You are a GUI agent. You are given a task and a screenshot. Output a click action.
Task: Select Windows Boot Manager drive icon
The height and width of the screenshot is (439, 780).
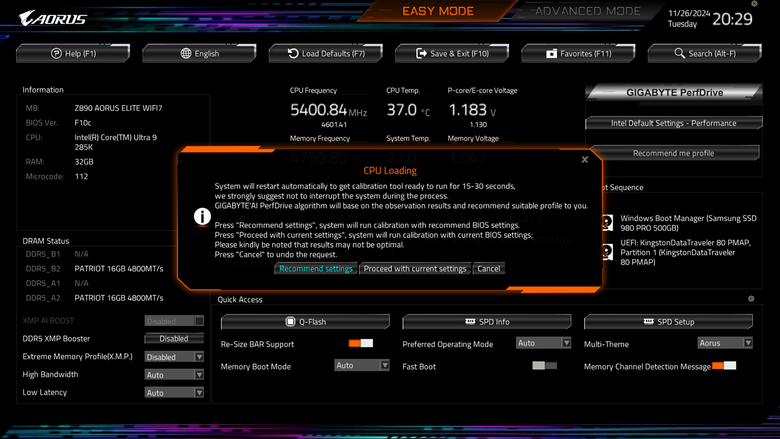[607, 223]
